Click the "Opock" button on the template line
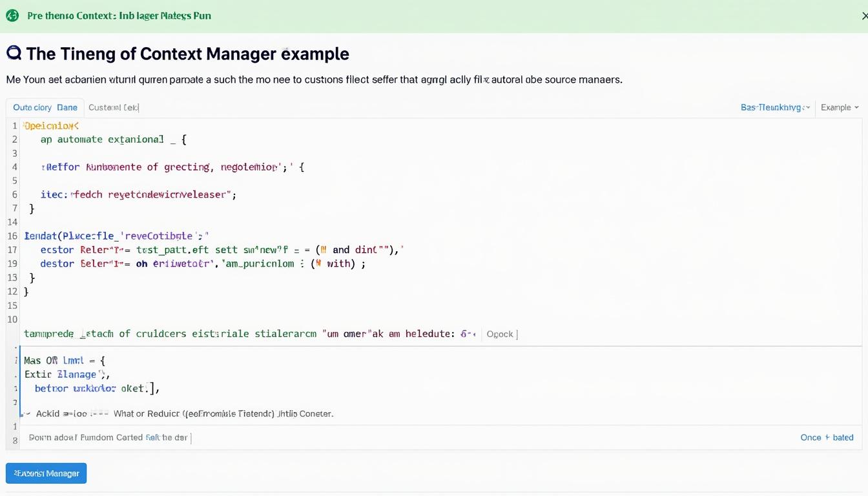The image size is (868, 496). [x=501, y=334]
